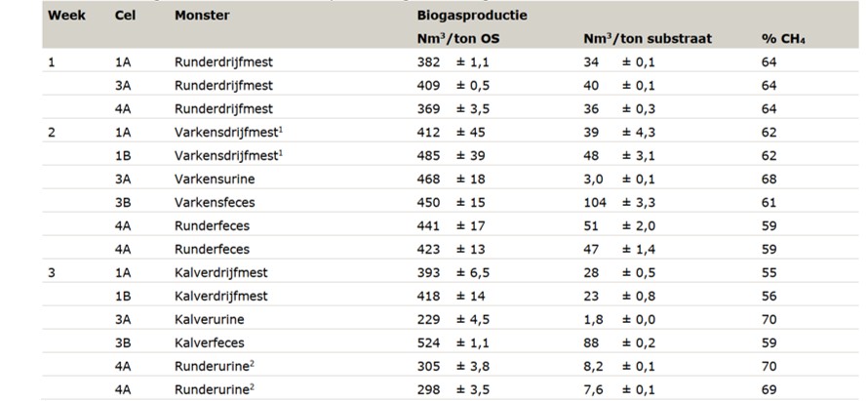
Task: Click the Cel column header
Action: pos(125,16)
